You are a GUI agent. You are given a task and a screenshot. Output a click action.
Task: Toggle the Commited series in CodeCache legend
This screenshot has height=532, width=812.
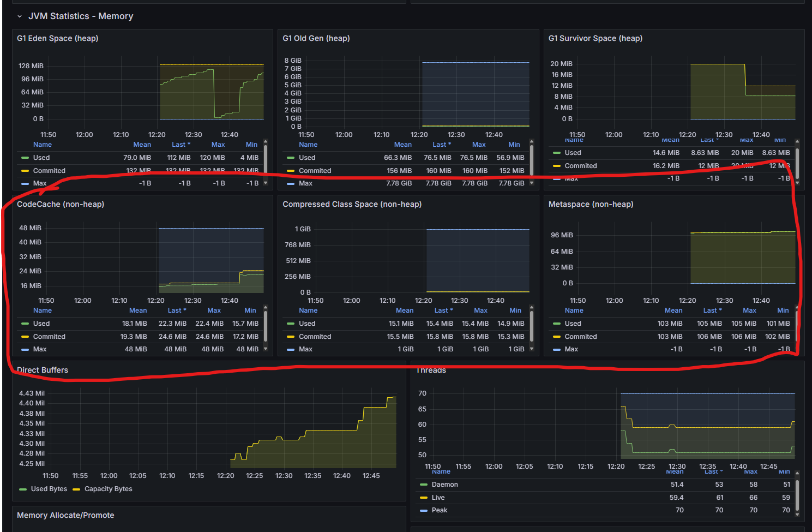click(49, 337)
